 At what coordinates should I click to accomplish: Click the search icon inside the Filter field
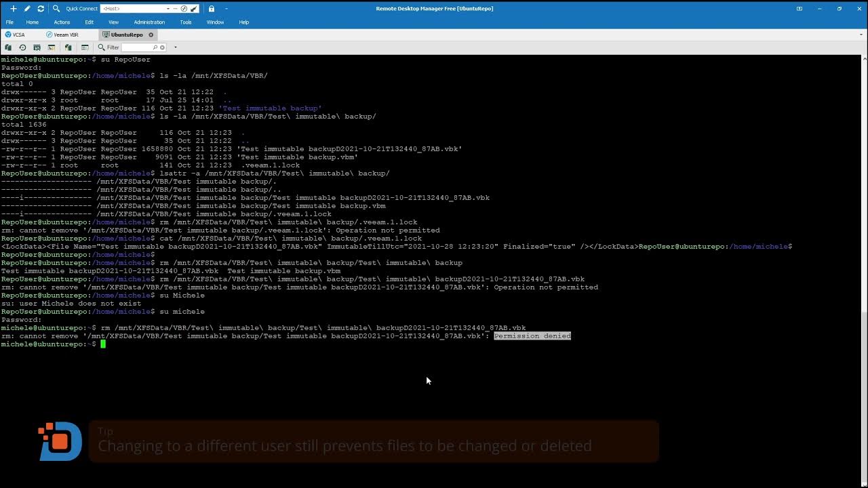156,47
